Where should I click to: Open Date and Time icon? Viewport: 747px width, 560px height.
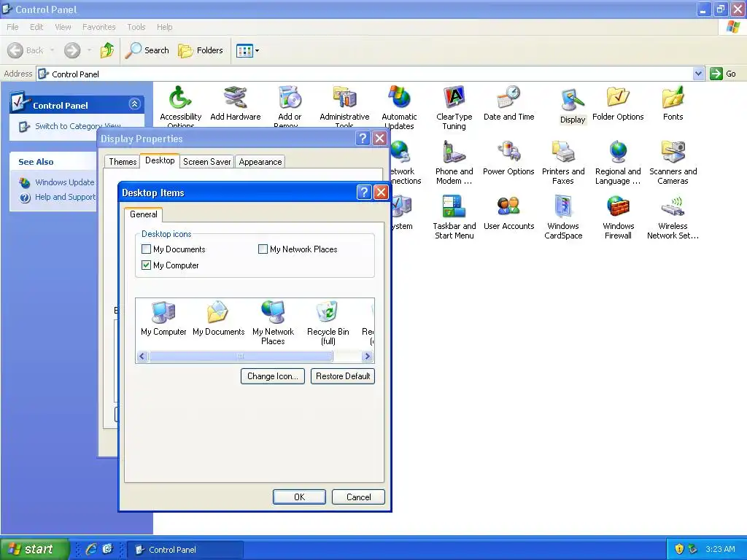pos(508,103)
